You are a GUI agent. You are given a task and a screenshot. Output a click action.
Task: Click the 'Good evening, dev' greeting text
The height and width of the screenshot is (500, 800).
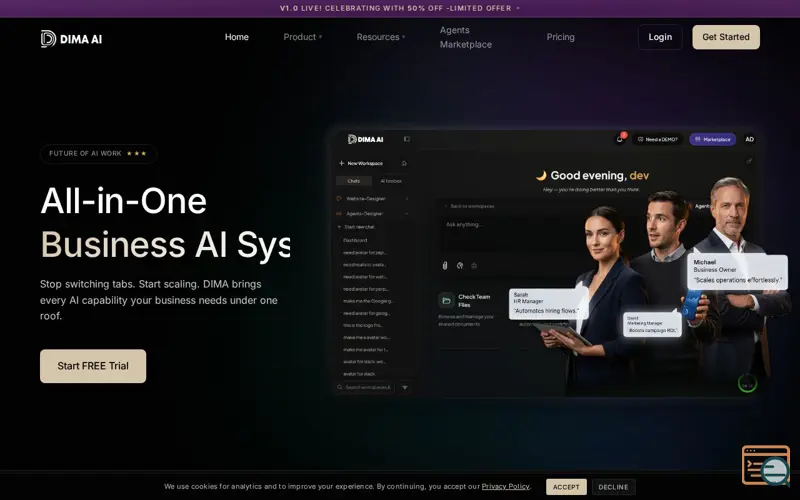tap(599, 176)
